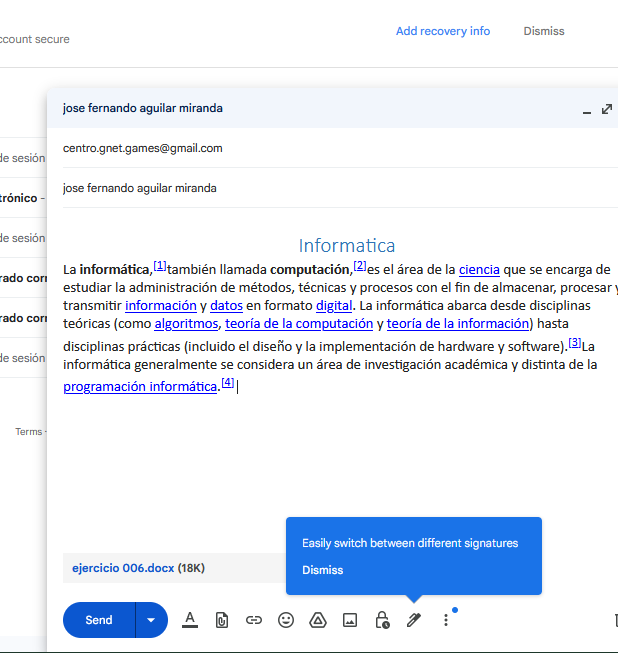
Task: Click footnote reference [2]
Action: coord(359,266)
